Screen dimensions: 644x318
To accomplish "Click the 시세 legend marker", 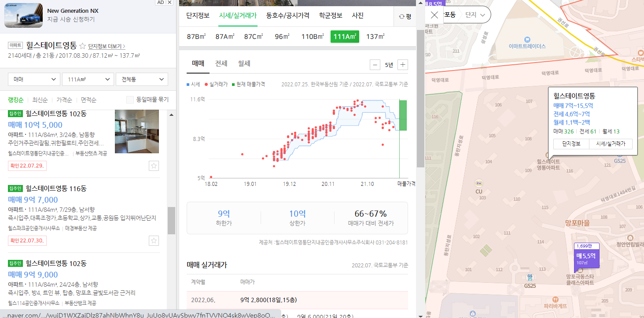I will (188, 84).
